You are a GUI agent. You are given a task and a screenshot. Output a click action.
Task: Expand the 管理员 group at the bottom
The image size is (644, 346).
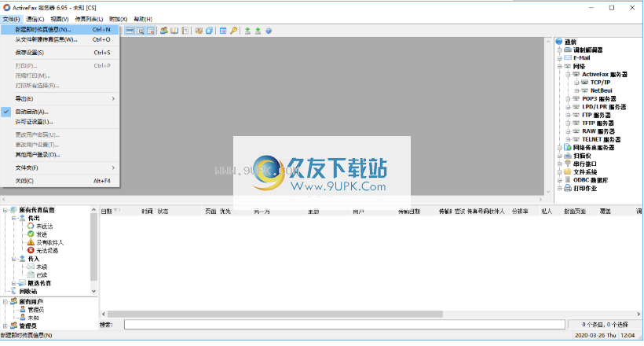click(x=5, y=326)
